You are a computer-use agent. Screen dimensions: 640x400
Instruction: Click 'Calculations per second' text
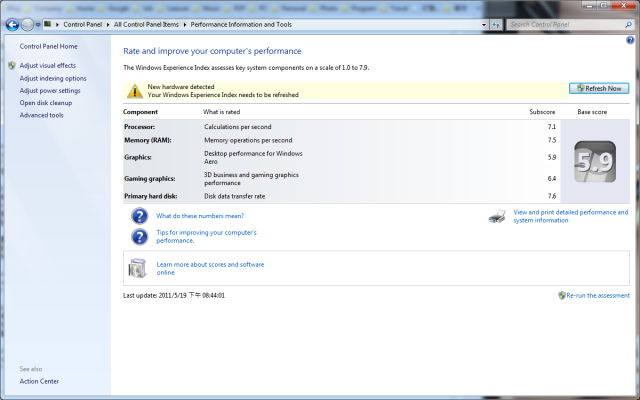(x=238, y=127)
